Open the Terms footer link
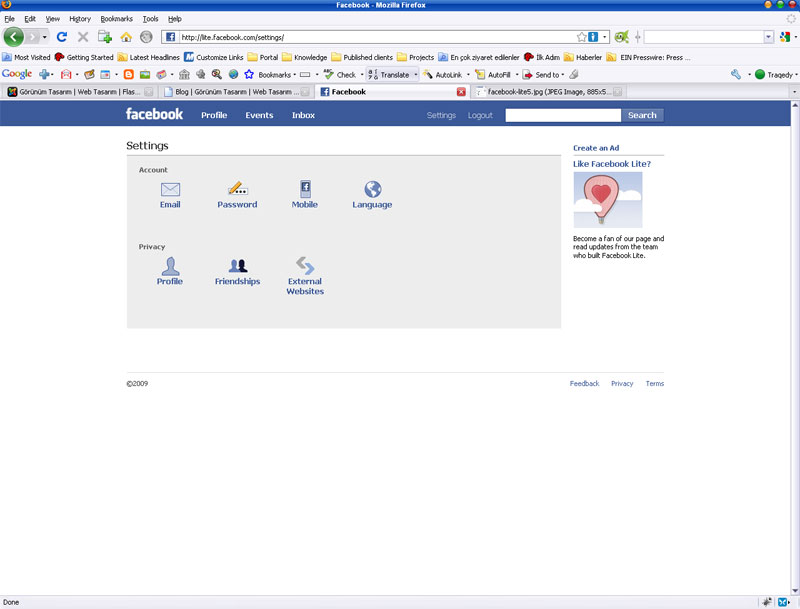The width and height of the screenshot is (800, 609). (x=655, y=384)
